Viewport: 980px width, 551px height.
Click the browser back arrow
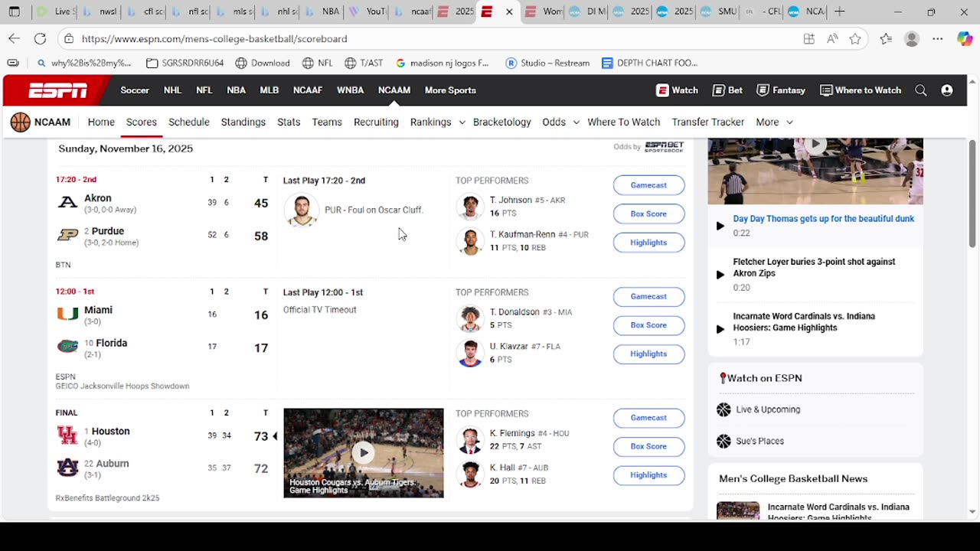[x=15, y=38]
